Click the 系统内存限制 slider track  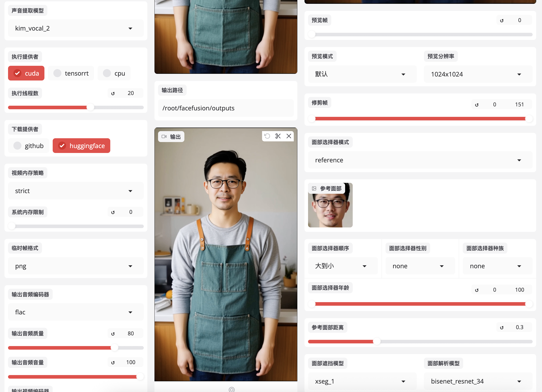click(76, 226)
